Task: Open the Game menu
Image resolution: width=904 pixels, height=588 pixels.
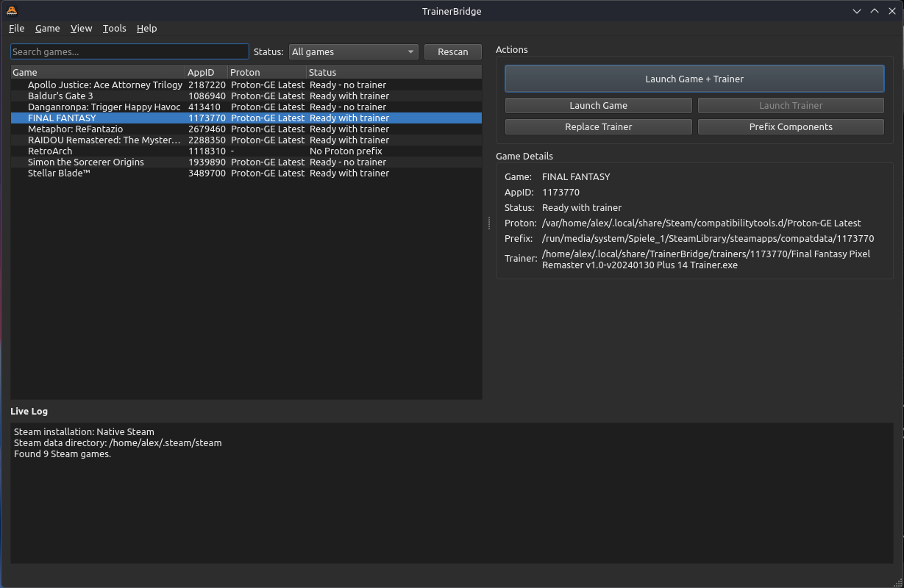Action: click(48, 28)
